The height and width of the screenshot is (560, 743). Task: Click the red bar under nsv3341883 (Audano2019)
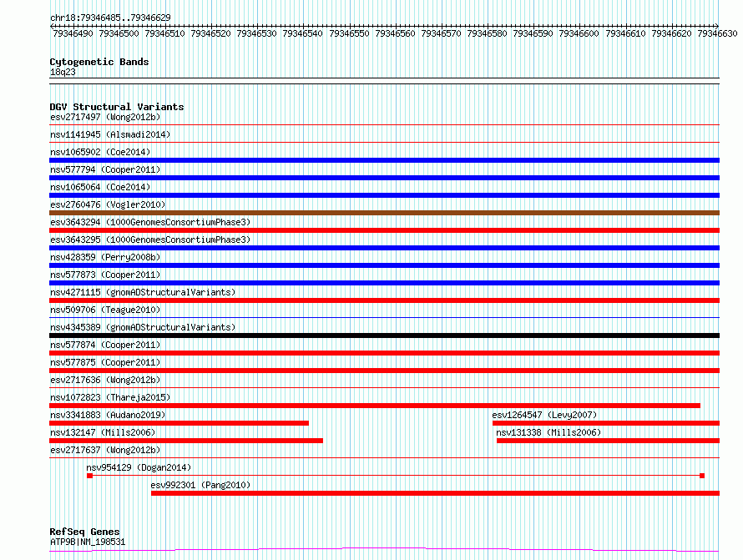(179, 423)
